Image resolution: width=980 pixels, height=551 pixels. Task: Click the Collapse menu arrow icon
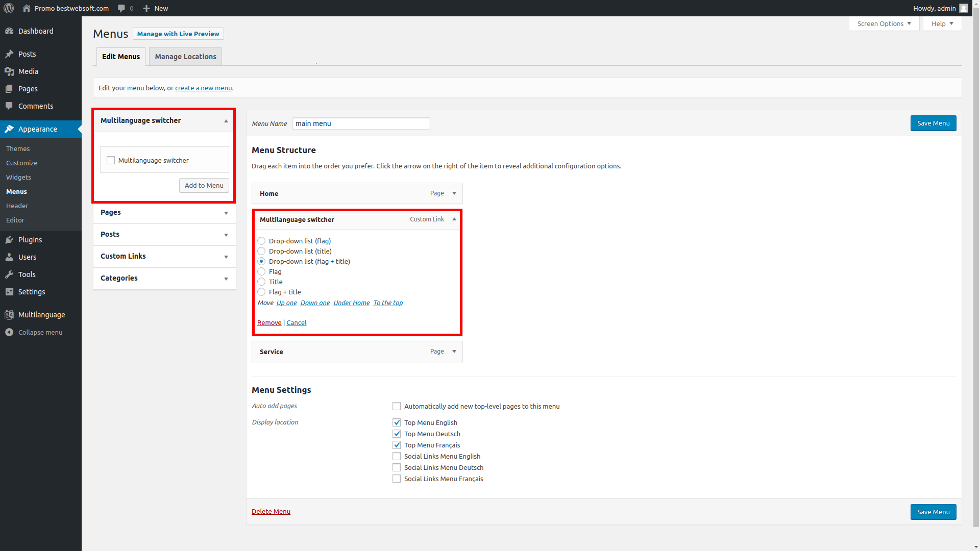[9, 332]
